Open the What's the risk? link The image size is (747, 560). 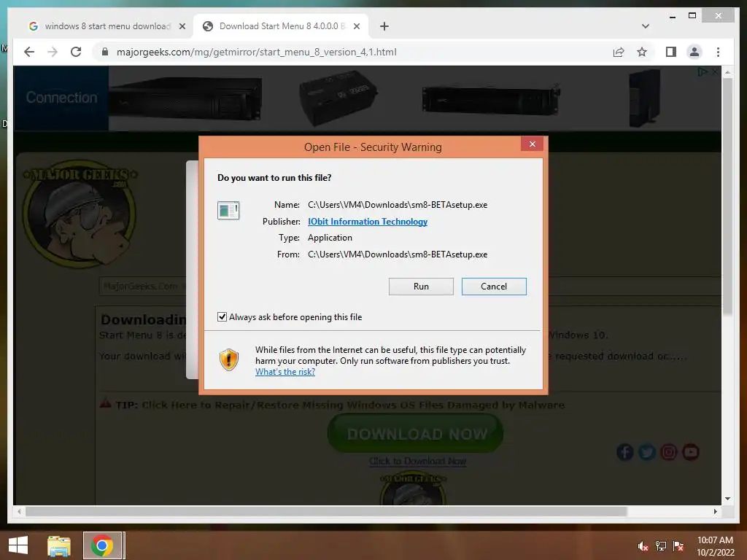click(285, 372)
